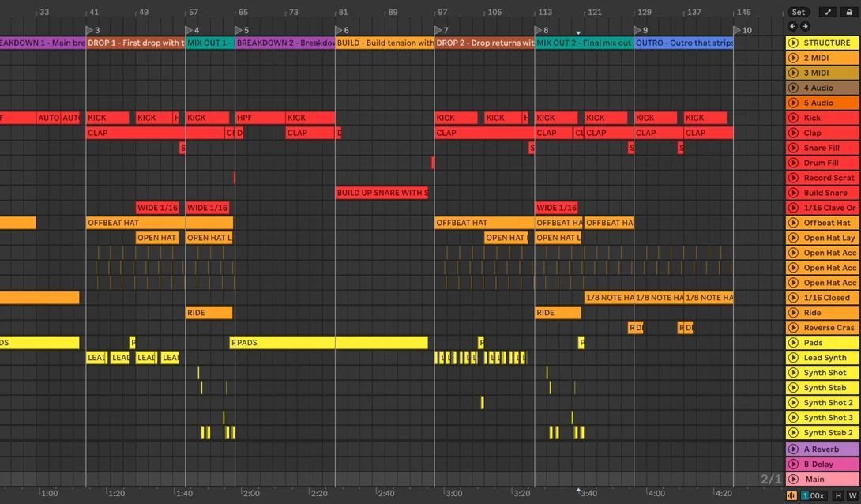Select the 'BUILD - Build tension' structure clip
Image resolution: width=861 pixels, height=504 pixels.
[x=385, y=43]
